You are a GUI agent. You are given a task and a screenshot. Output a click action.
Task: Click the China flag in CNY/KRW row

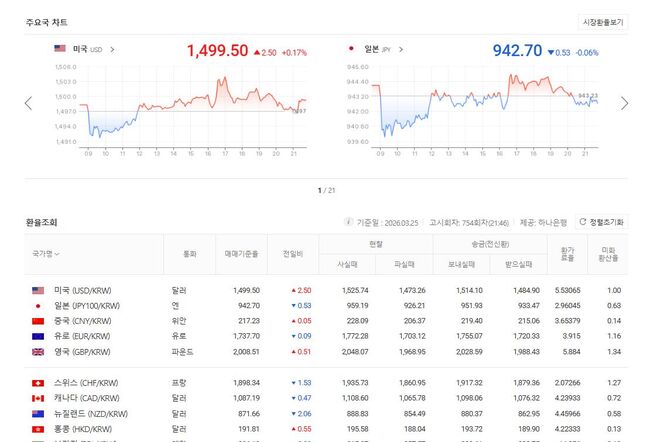coord(39,321)
